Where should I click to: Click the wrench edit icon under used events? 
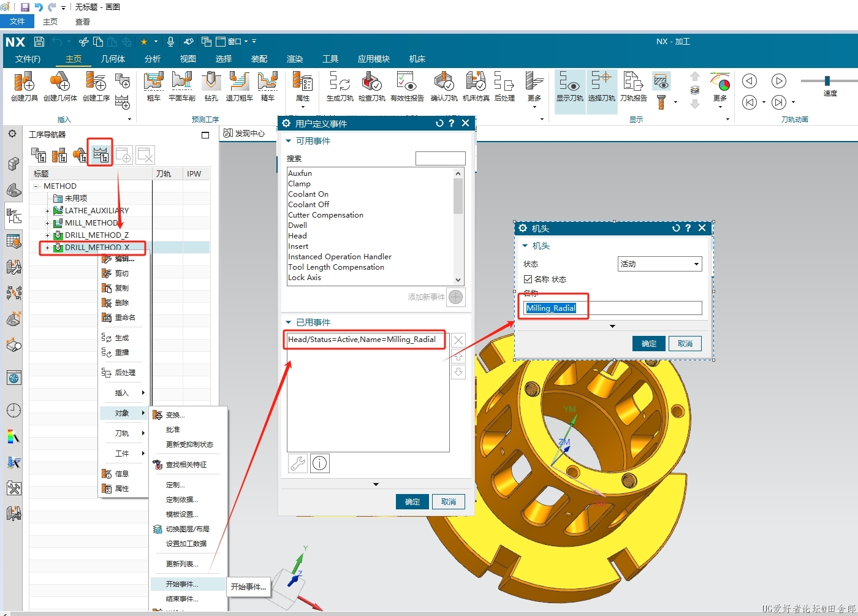298,463
